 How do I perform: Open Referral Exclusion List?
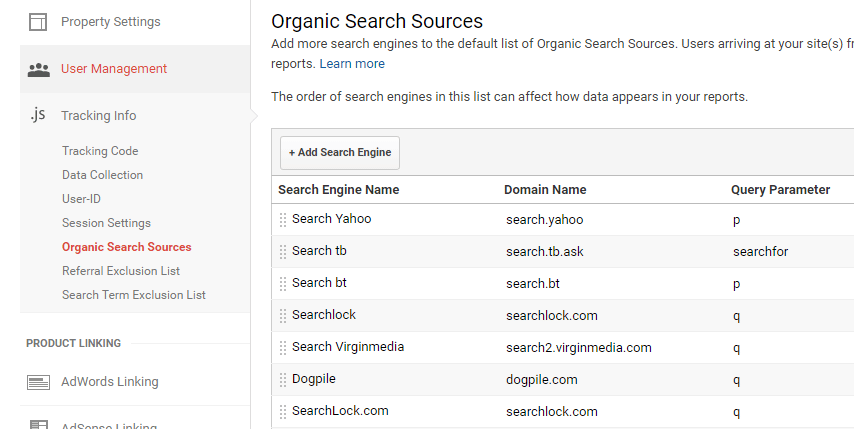click(121, 271)
